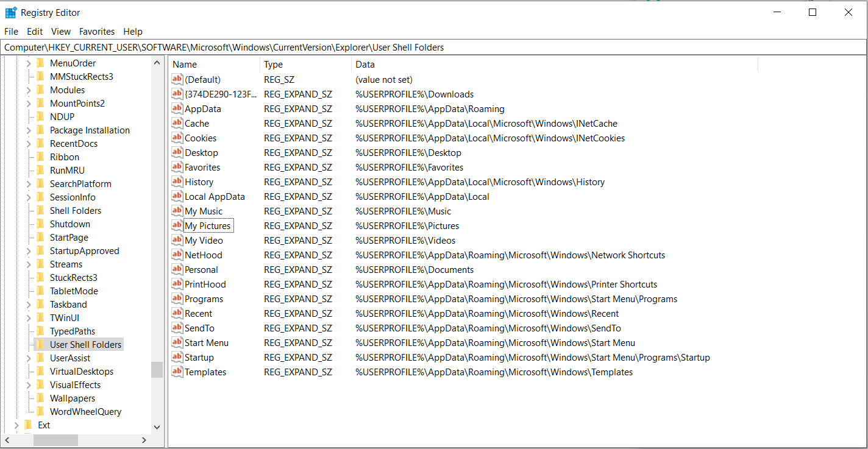Click the Templates value's string icon
Image resolution: width=868 pixels, height=449 pixels.
click(x=177, y=372)
